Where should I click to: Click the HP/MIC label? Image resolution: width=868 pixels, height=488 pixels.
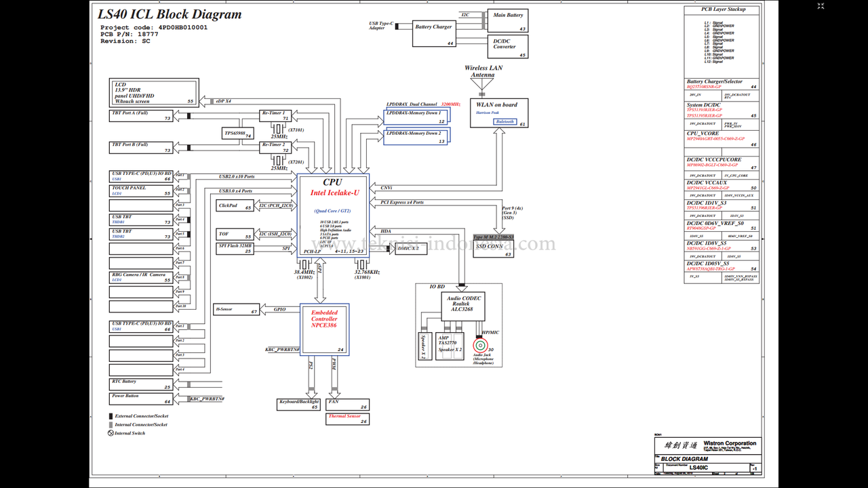pyautogui.click(x=490, y=332)
